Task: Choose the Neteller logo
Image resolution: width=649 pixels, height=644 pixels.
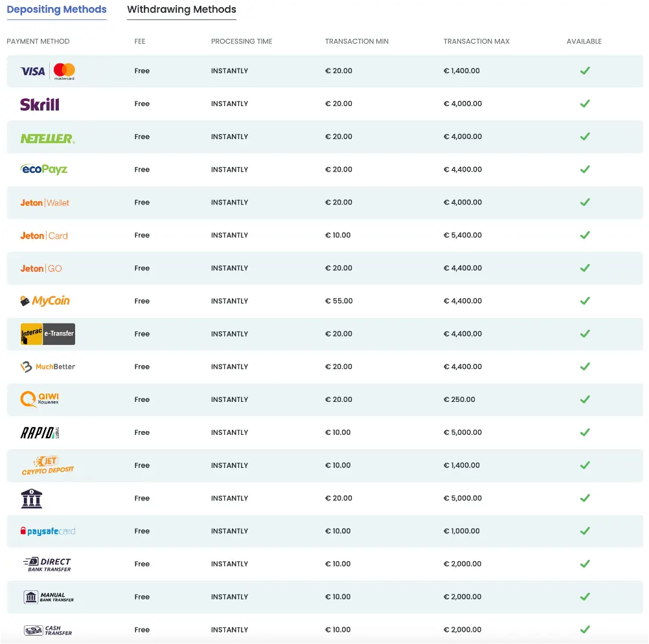Action: click(47, 138)
